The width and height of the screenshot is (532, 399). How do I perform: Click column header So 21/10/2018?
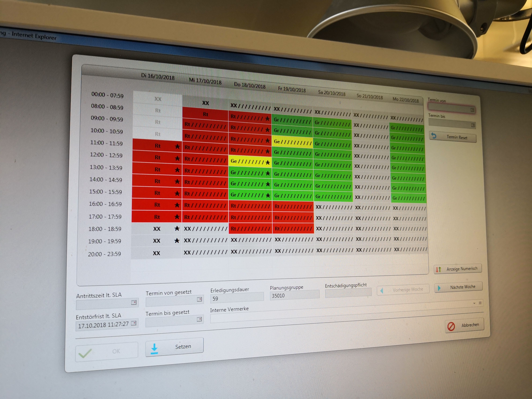(x=369, y=96)
